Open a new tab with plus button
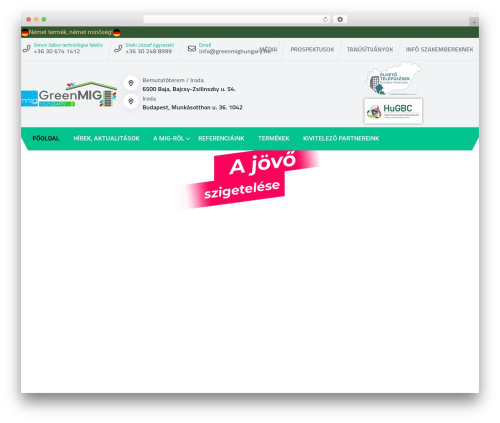Screen dimensions: 500x423 [474, 22]
